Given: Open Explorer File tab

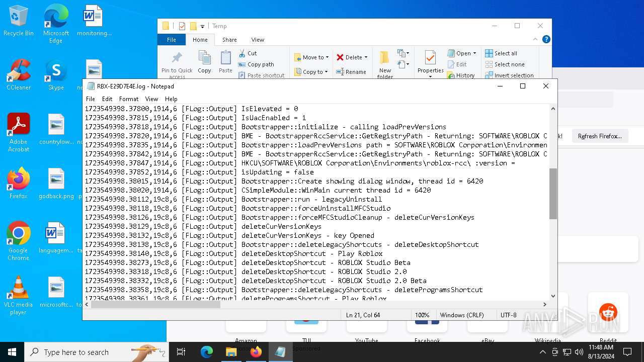Looking at the screenshot, I should [172, 40].
